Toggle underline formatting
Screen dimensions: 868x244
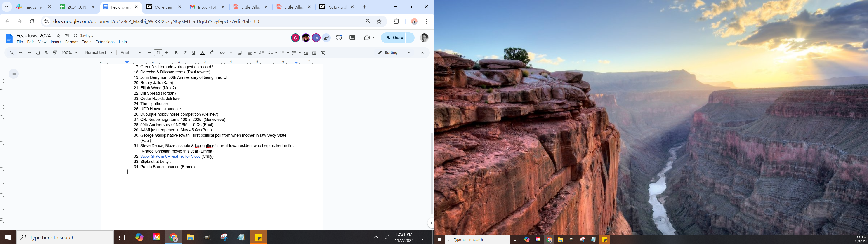193,53
